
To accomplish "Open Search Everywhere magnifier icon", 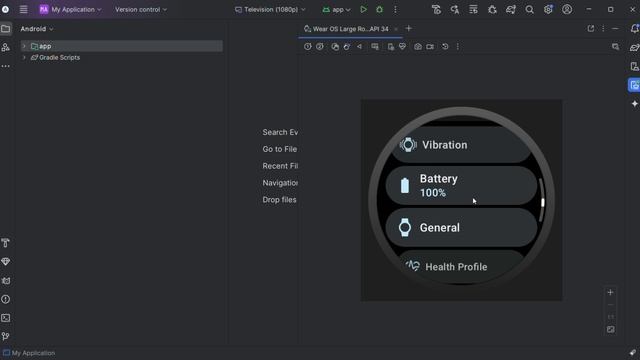I will click(529, 9).
